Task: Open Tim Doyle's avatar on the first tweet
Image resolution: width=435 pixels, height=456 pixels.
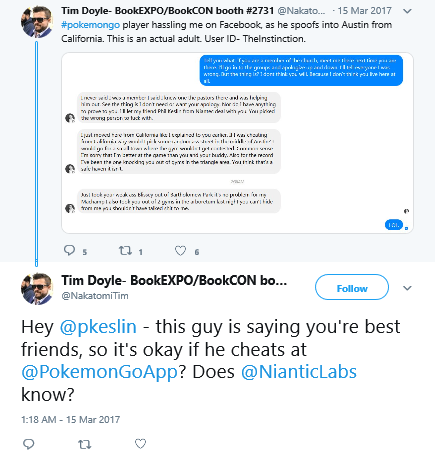Action: tap(37, 22)
